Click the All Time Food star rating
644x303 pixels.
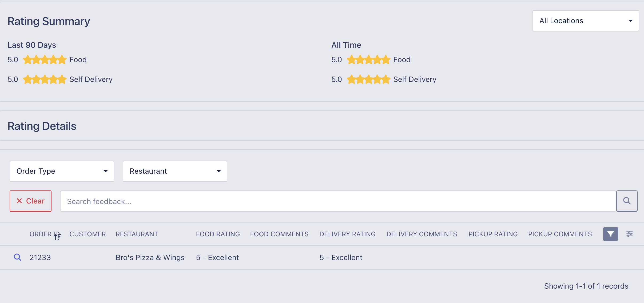coord(368,59)
